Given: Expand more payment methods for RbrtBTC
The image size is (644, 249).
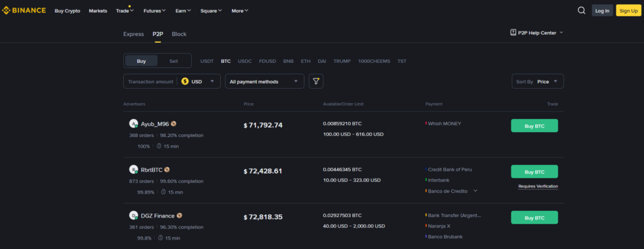Looking at the screenshot, I should pyautogui.click(x=475, y=191).
